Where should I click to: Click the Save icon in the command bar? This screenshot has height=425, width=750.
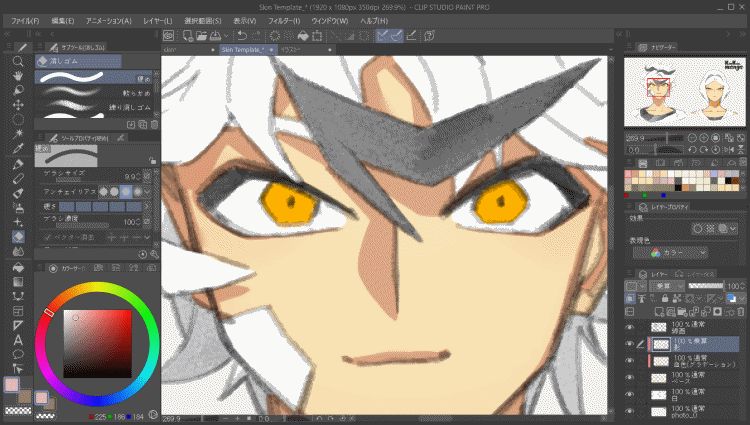coord(215,36)
